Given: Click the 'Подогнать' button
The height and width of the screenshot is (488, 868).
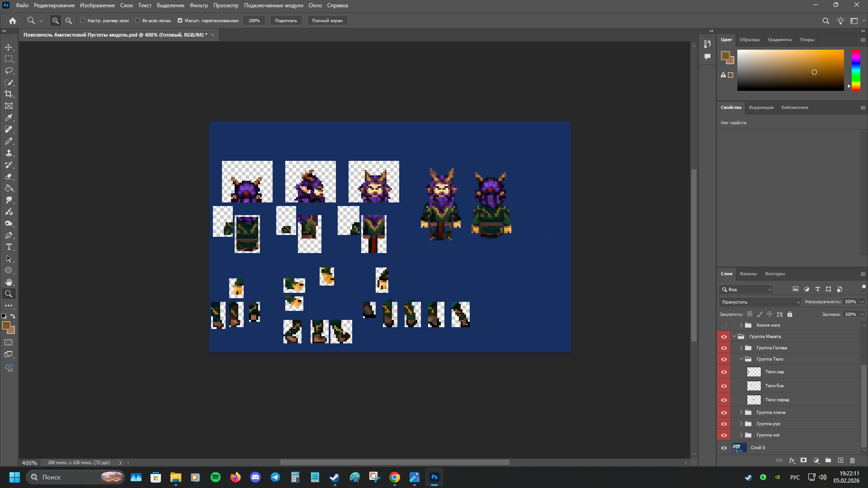Looking at the screenshot, I should 286,21.
